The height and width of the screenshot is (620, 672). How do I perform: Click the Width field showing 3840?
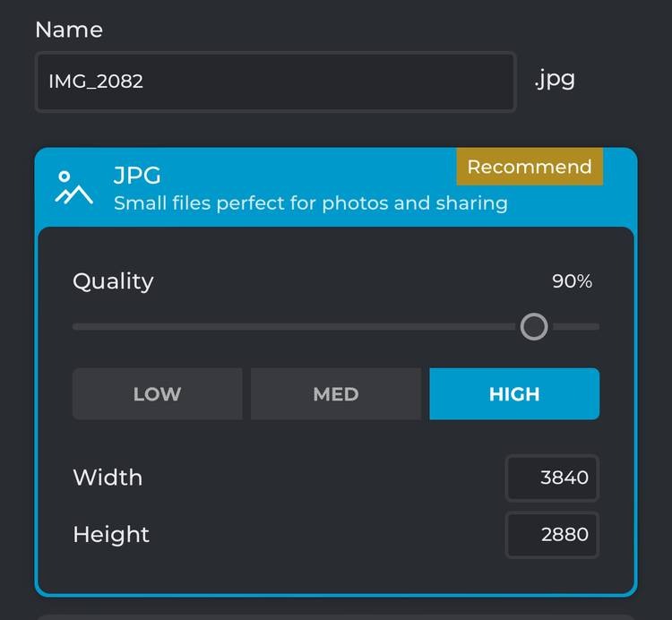tap(552, 478)
